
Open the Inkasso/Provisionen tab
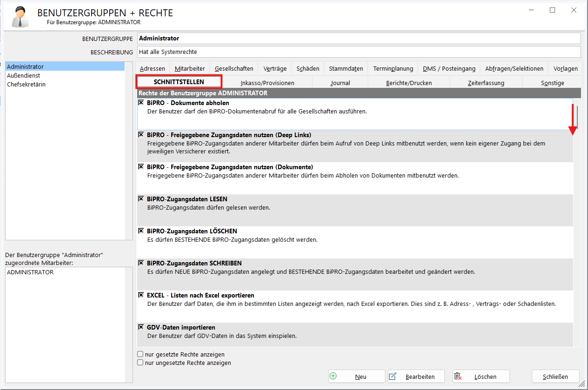click(x=267, y=83)
